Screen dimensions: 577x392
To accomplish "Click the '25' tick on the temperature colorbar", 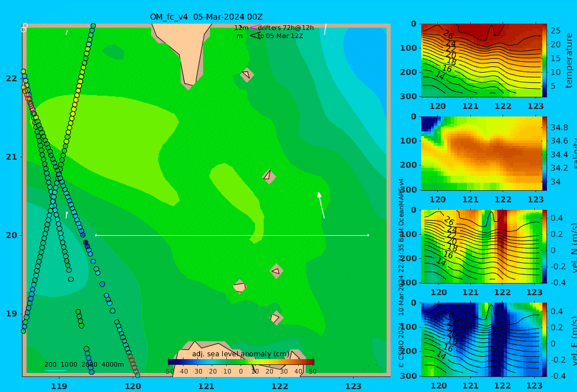I will point(555,31).
